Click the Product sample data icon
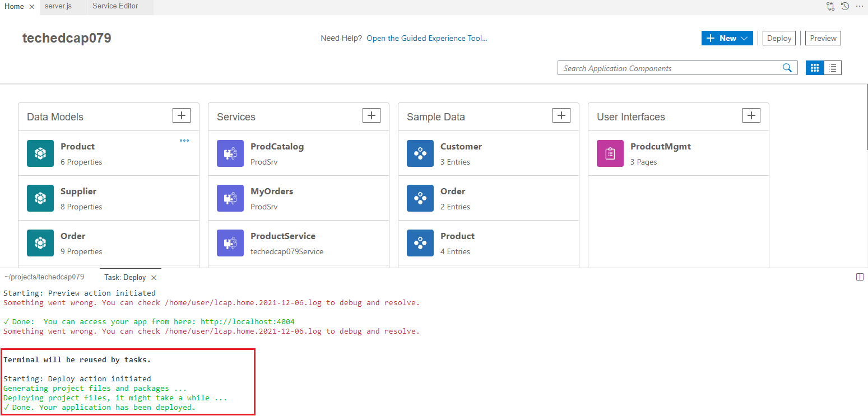Image resolution: width=868 pixels, height=416 pixels. 420,243
